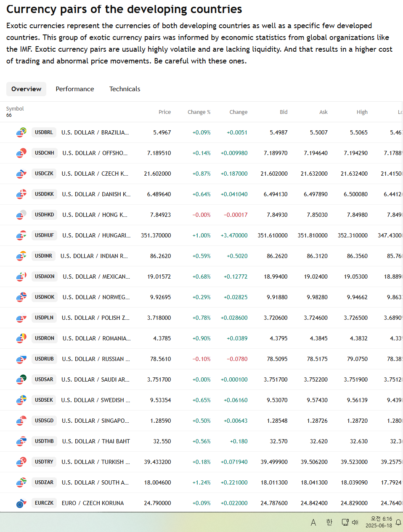Open the USDZAR symbol link

pyautogui.click(x=44, y=482)
